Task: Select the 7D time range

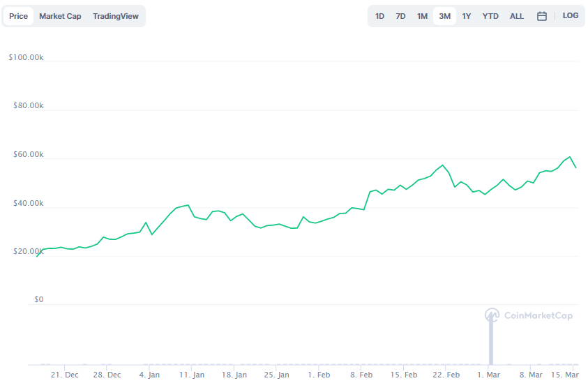Action: 400,16
